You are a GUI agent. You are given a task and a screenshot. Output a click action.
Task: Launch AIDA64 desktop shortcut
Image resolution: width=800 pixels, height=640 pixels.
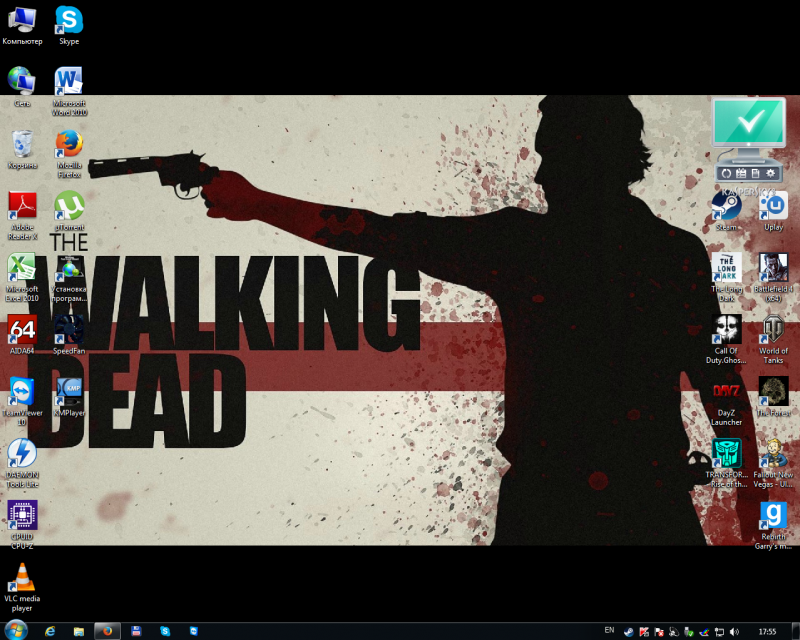point(22,335)
